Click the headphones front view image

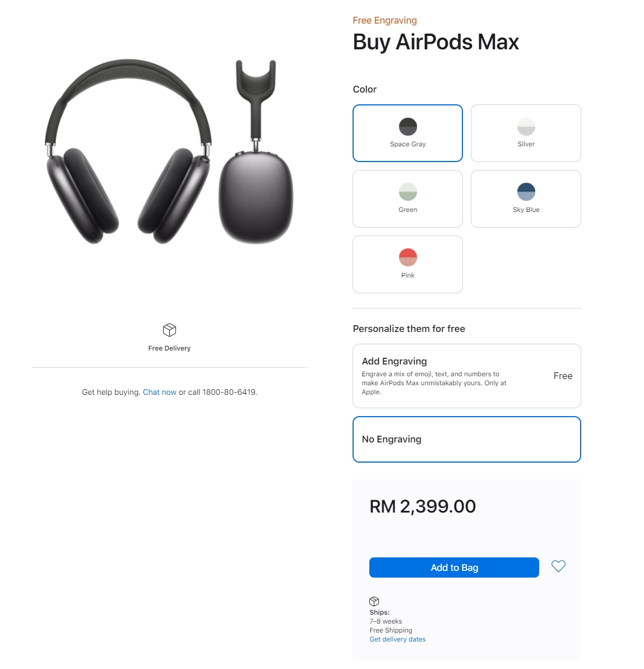[x=128, y=151]
